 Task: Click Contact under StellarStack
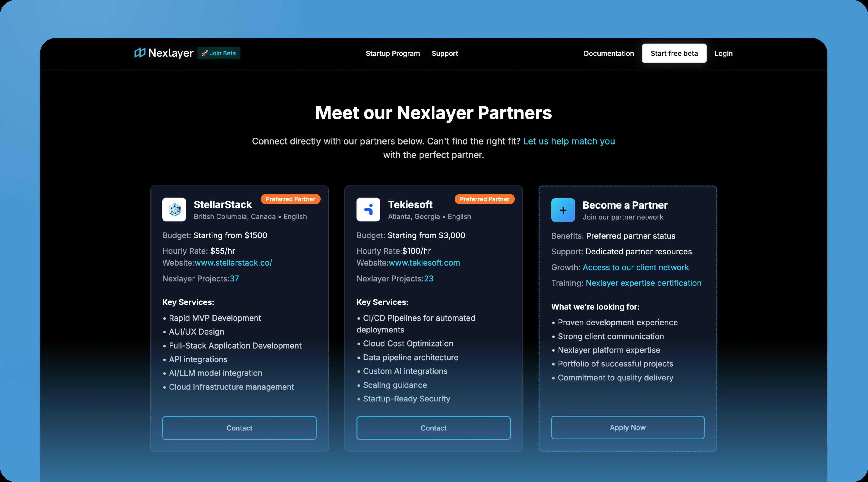click(x=239, y=428)
